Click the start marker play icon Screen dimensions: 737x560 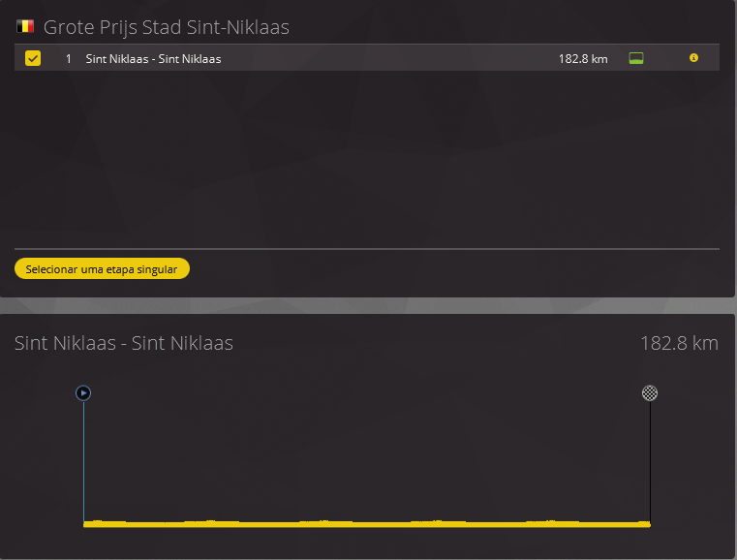coord(83,392)
